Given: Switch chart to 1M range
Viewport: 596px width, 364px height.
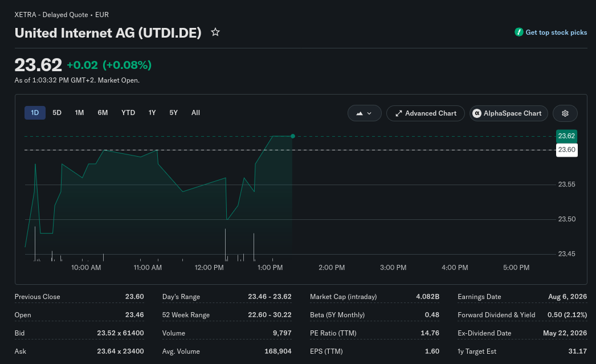Looking at the screenshot, I should [x=79, y=113].
